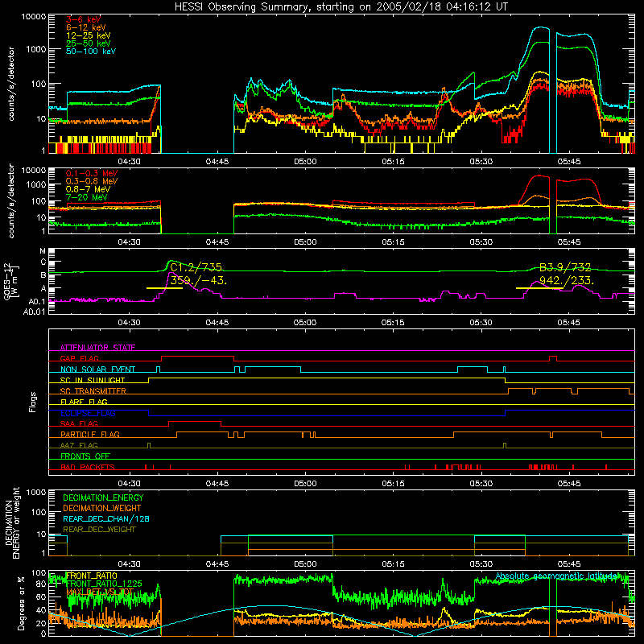
Task: Click 05:45 tick label under the MeV panel
Action: pos(569,242)
